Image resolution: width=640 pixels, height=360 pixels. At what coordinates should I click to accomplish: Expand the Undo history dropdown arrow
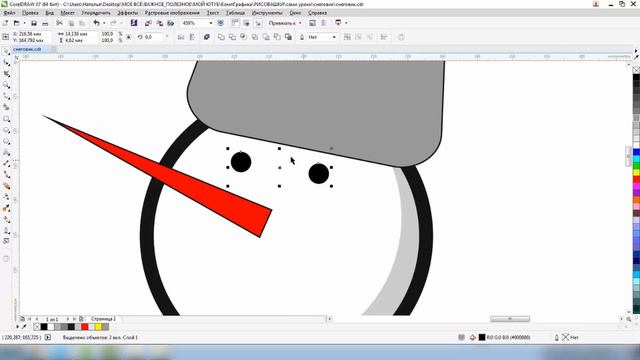click(104, 23)
